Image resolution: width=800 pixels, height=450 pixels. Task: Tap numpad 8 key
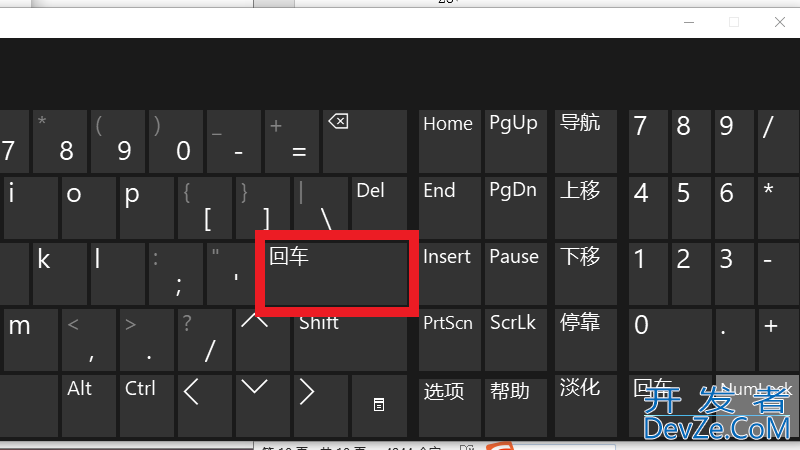[691, 141]
